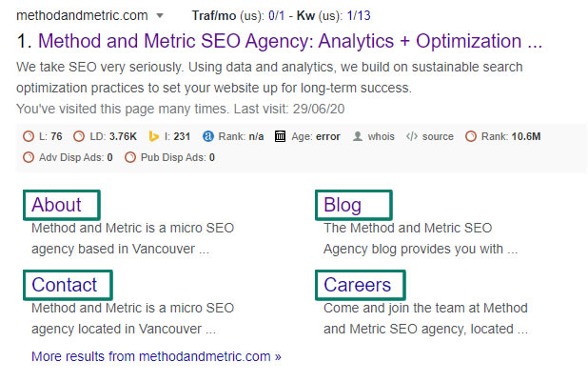Image resolution: width=588 pixels, height=382 pixels.
Task: Click the Adv Disp Ads circle icon
Action: tap(29, 157)
